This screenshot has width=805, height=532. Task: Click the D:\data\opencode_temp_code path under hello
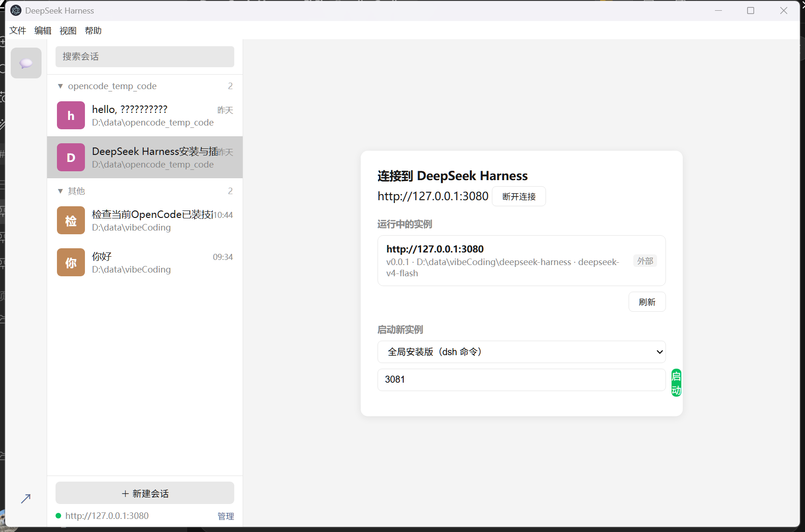coord(153,122)
